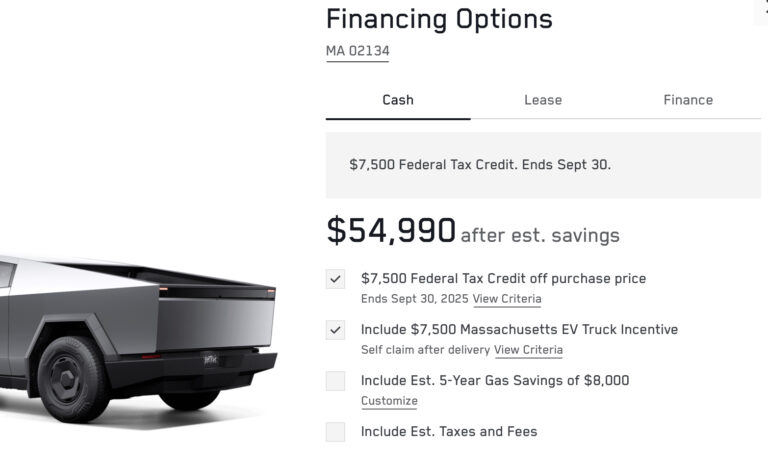The width and height of the screenshot is (768, 463).
Task: Click the Customize gas savings link
Action: click(x=389, y=401)
